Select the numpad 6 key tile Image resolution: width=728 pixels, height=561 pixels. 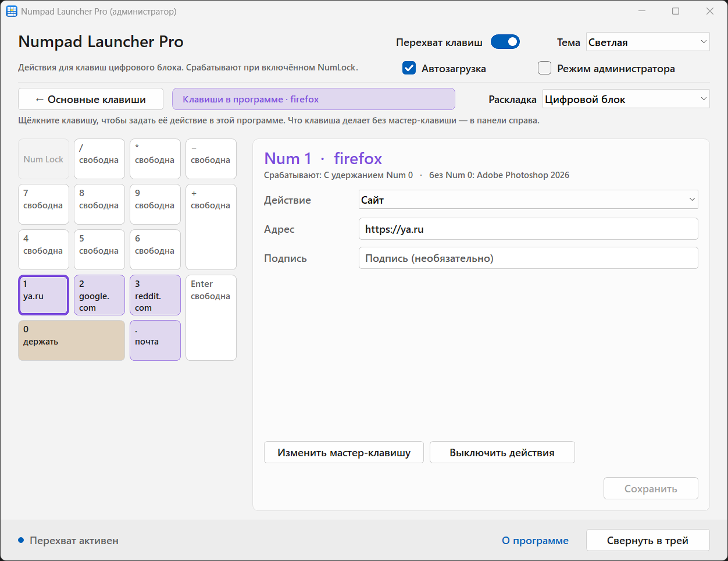pos(155,250)
